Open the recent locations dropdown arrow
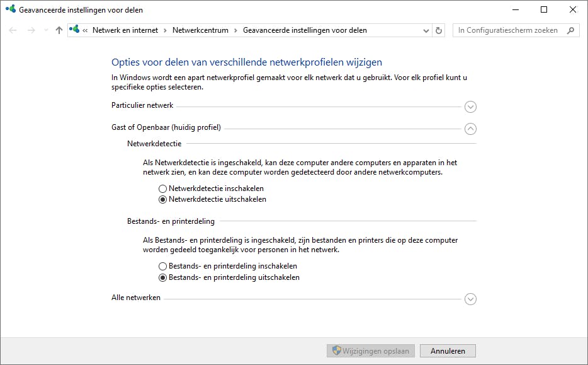 (x=46, y=30)
